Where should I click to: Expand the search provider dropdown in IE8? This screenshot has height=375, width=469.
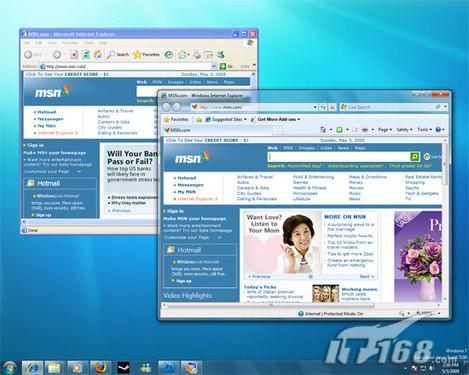click(445, 107)
